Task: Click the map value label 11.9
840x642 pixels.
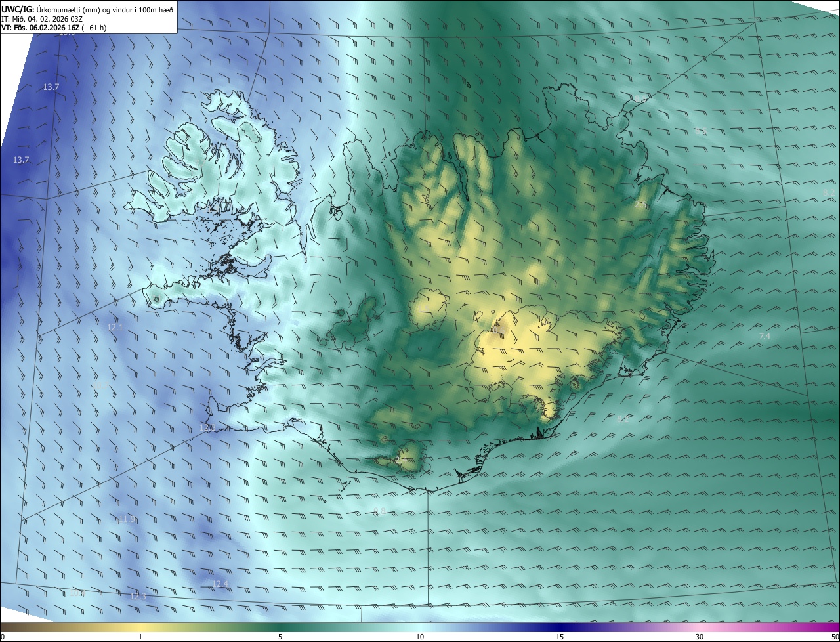Action: click(x=127, y=519)
